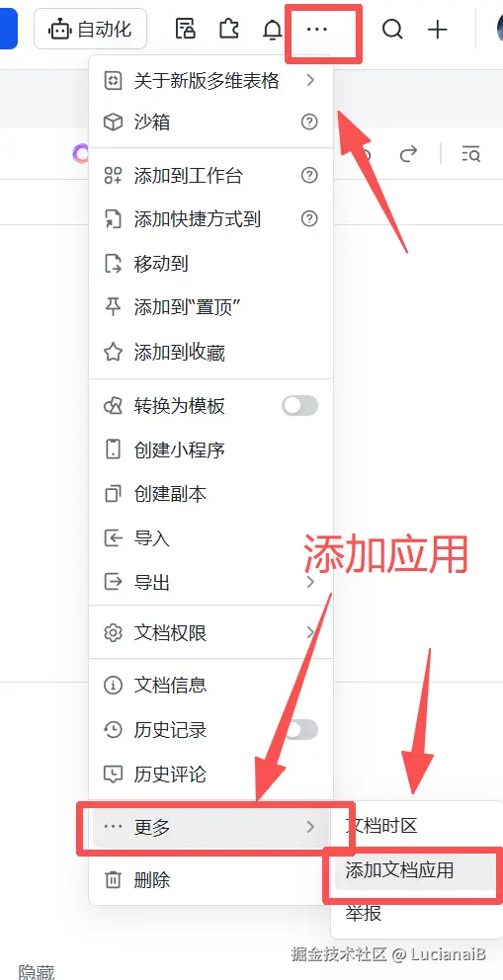
Task: Toggle the 转换为模板 switch
Action: (x=300, y=406)
